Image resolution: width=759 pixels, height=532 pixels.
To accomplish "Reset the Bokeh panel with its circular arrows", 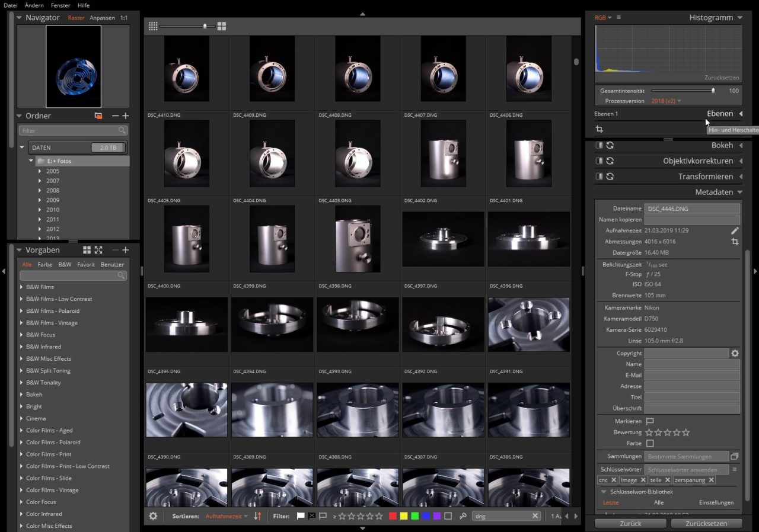I will tap(610, 145).
